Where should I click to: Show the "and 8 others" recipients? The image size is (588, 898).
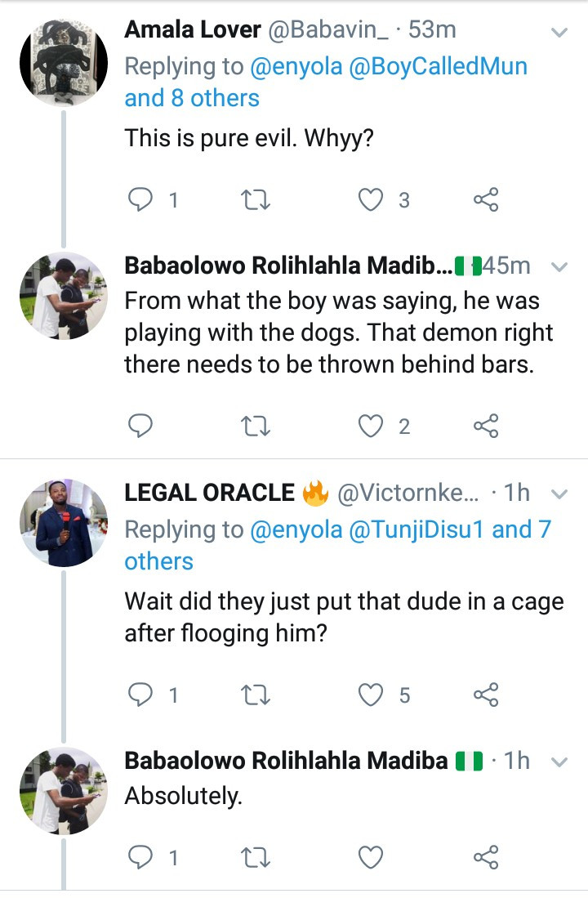(x=192, y=98)
